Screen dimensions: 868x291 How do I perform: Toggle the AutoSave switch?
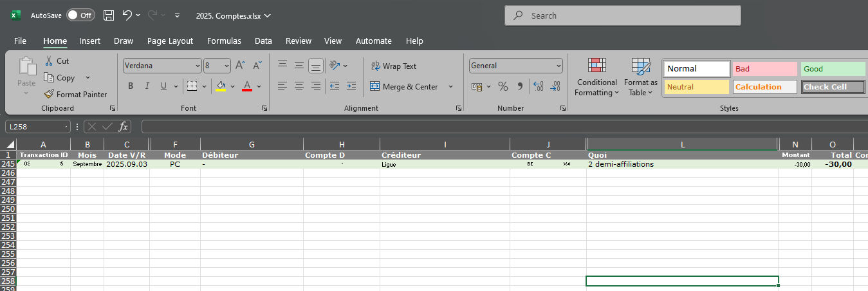pyautogui.click(x=80, y=15)
